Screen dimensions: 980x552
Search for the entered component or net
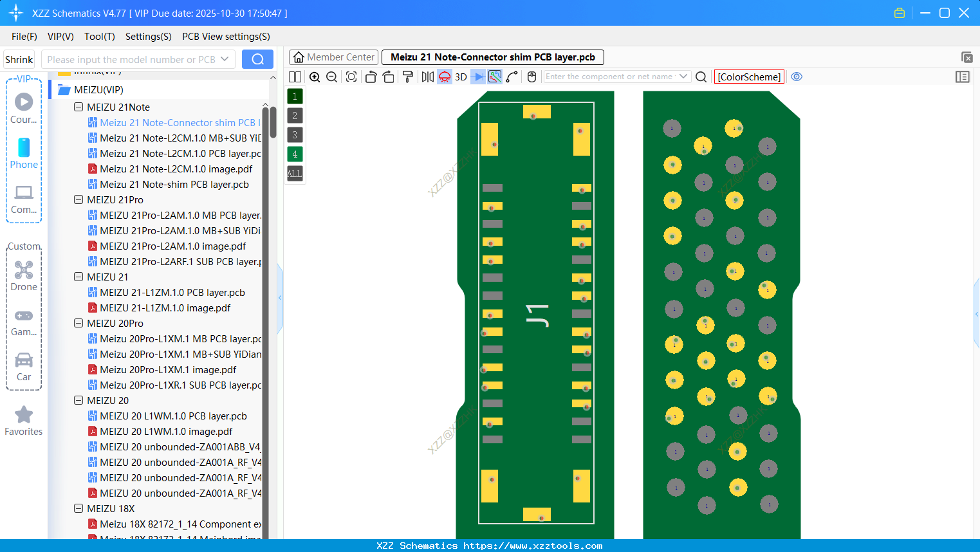pyautogui.click(x=701, y=77)
